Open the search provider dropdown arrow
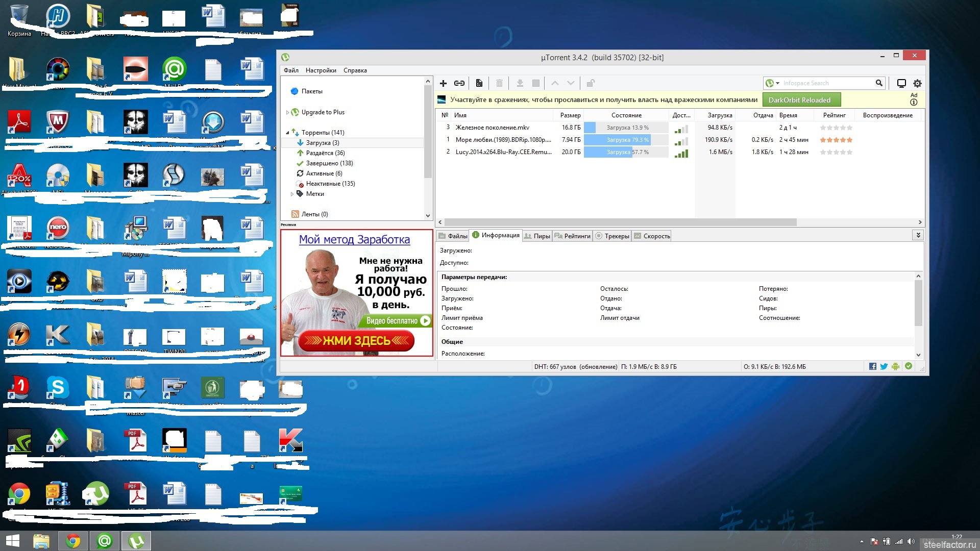The height and width of the screenshot is (551, 980). [777, 83]
